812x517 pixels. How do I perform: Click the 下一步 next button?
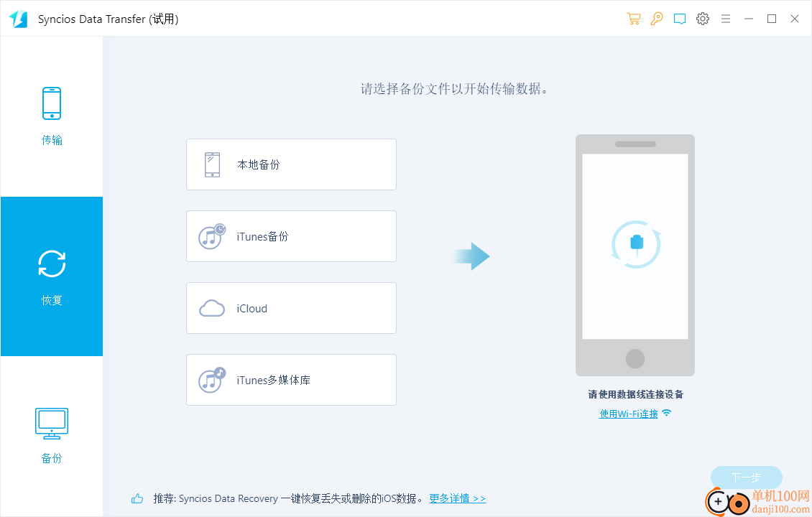click(x=746, y=478)
